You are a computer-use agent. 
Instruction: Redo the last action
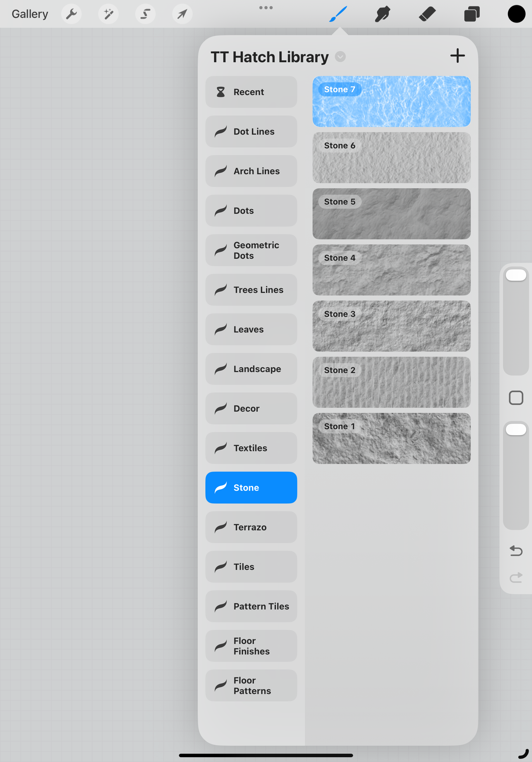pos(516,577)
